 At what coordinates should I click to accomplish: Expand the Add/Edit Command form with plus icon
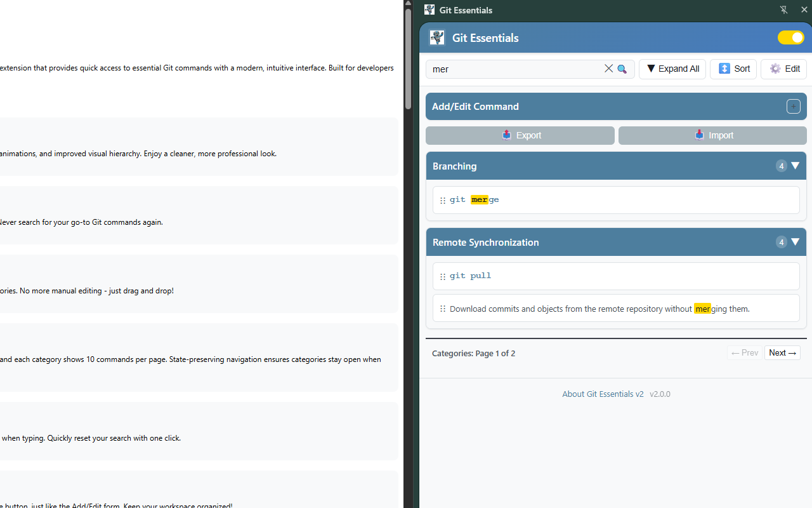coord(794,106)
